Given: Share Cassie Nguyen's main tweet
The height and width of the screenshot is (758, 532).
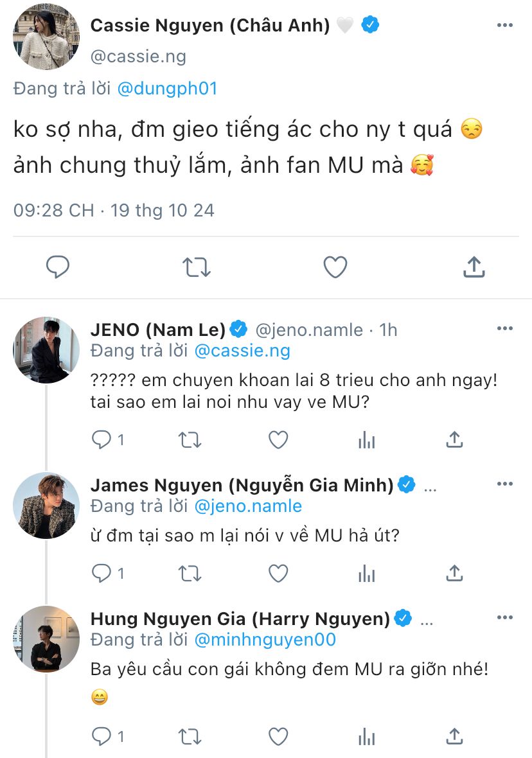Looking at the screenshot, I should [x=474, y=267].
